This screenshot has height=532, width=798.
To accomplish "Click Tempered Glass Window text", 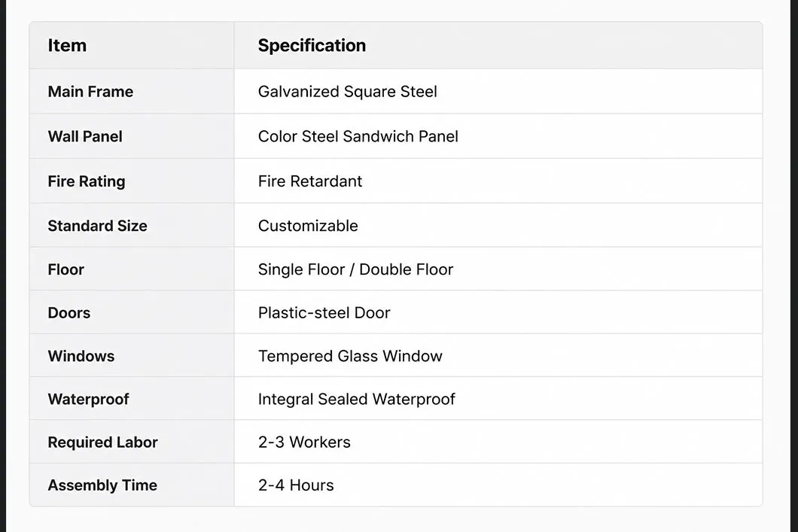I will 350,356.
